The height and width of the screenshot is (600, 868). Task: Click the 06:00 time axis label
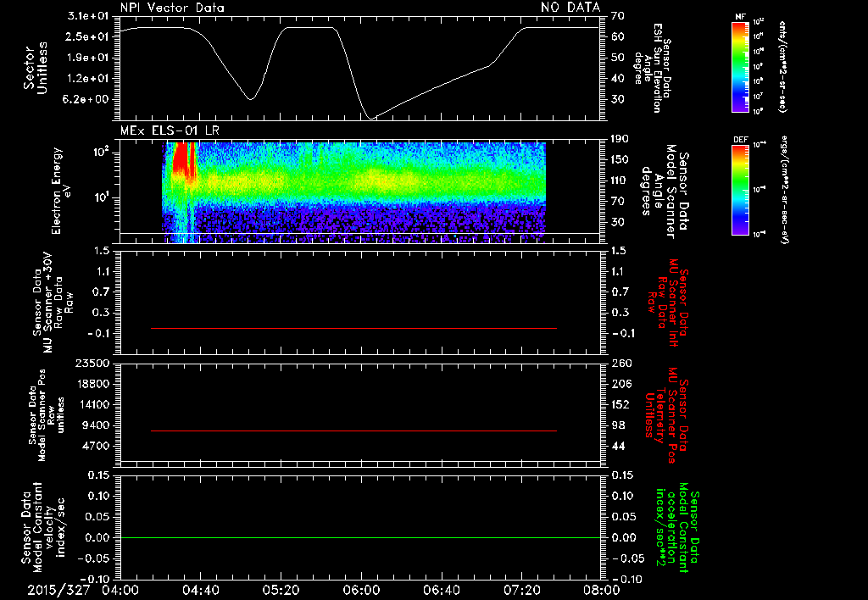[361, 590]
